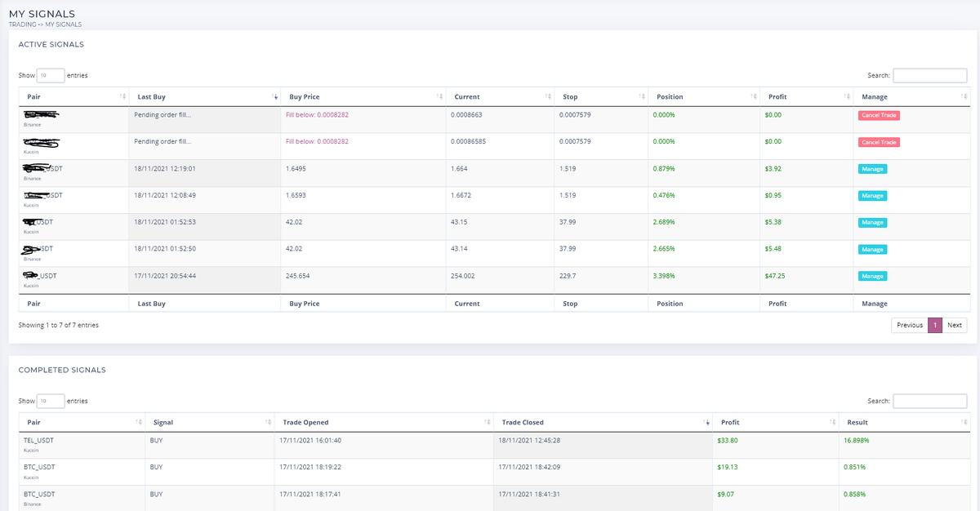The image size is (980, 511).
Task: Sort Active Signals by Last Buy column
Action: tap(205, 96)
